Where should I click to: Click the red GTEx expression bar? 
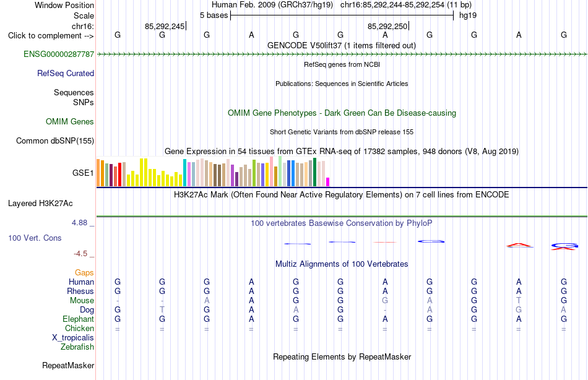pyautogui.click(x=120, y=175)
